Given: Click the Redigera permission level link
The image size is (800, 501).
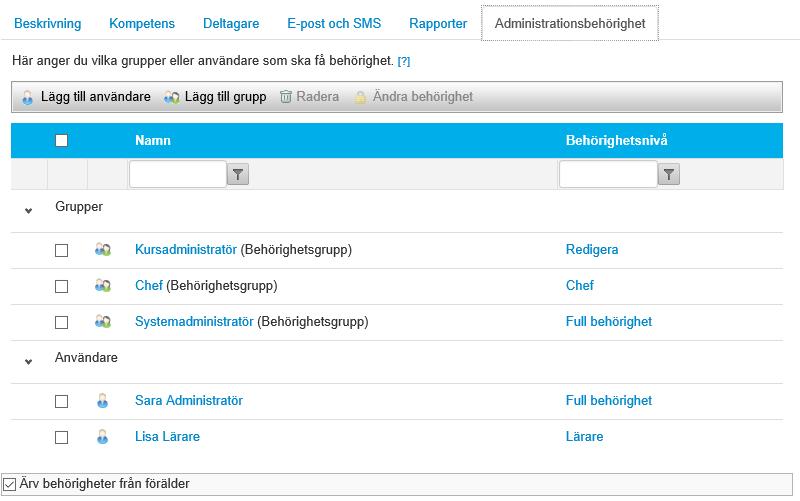Looking at the screenshot, I should pyautogui.click(x=592, y=249).
